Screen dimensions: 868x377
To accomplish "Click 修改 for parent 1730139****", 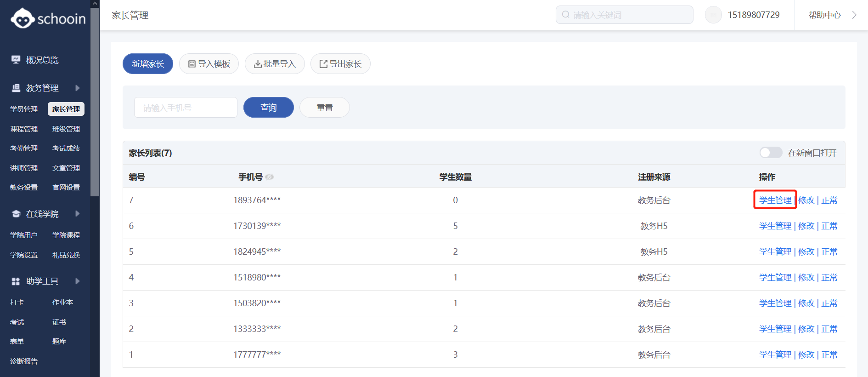I will pos(806,226).
